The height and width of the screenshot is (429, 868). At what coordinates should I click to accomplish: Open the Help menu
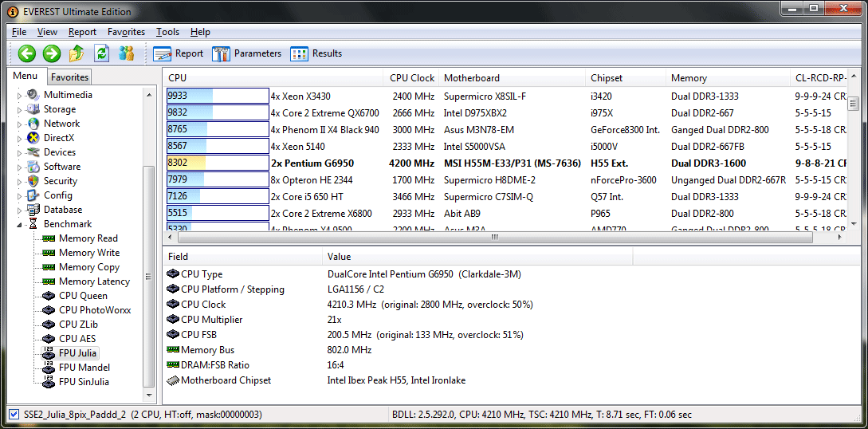200,32
